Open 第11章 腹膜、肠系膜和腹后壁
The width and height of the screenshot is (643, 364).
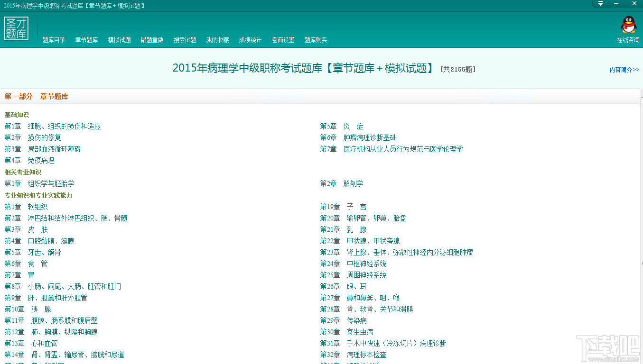[x=51, y=320]
